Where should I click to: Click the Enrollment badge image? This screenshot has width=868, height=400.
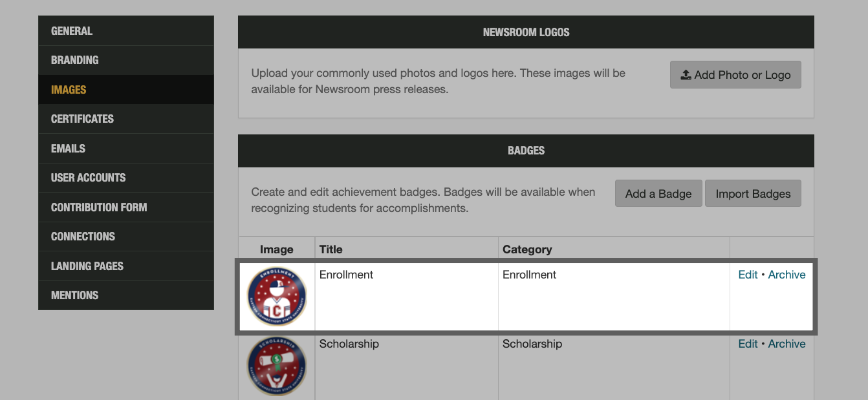pos(276,296)
